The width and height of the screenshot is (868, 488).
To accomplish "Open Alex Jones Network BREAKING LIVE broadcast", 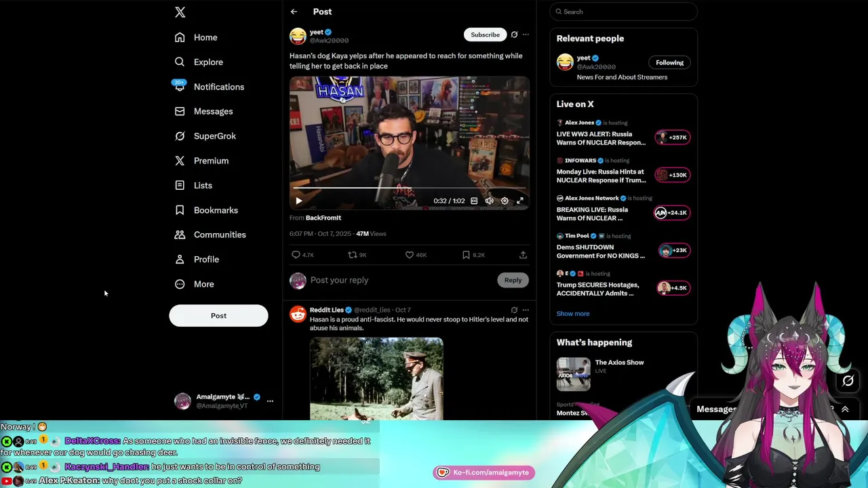I will coord(592,213).
